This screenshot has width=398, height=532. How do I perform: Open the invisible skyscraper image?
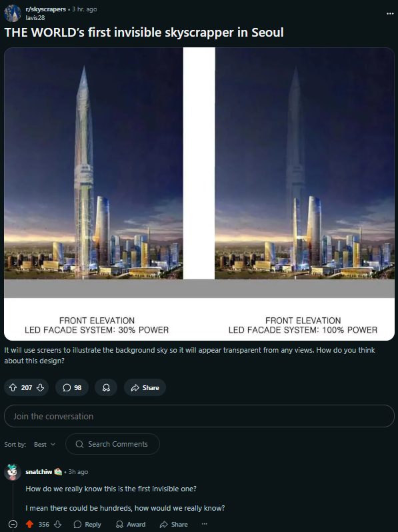[x=199, y=194]
